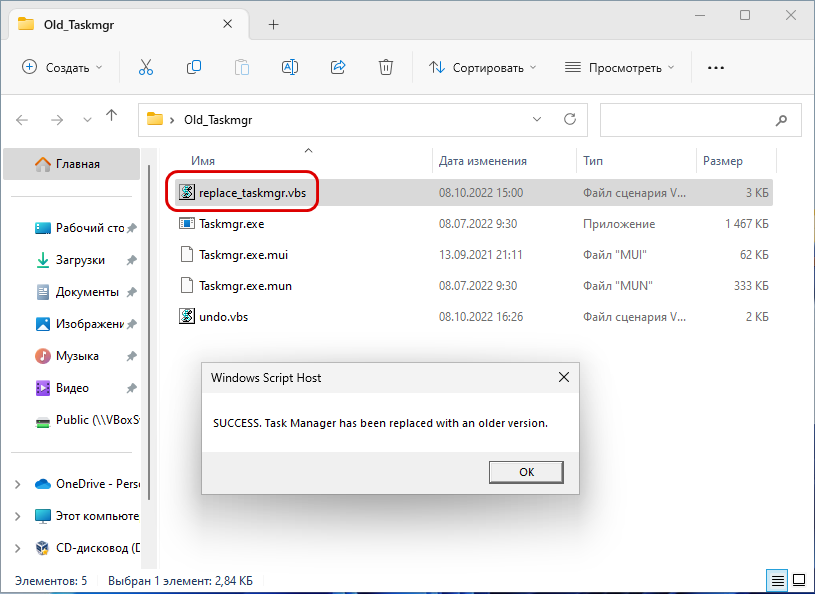Click the Share icon in toolbar
This screenshot has width=815, height=594.
click(x=338, y=67)
